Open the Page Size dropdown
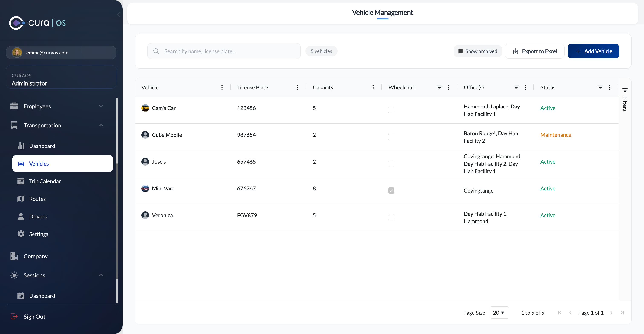644x334 pixels. pos(499,313)
